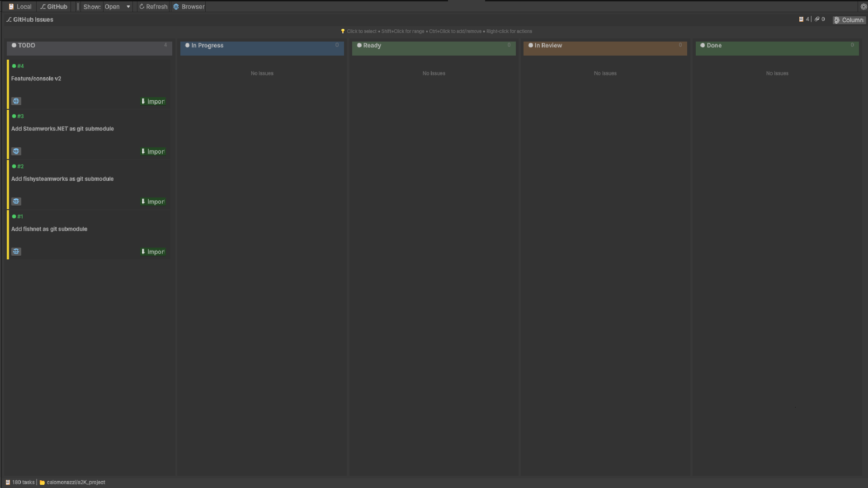Switch to the GitHub tab
This screenshot has height=488, width=868.
54,7
